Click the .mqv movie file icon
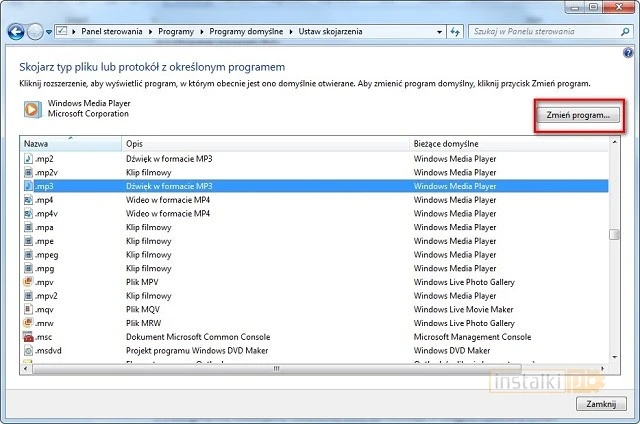640x424 pixels. 28,310
